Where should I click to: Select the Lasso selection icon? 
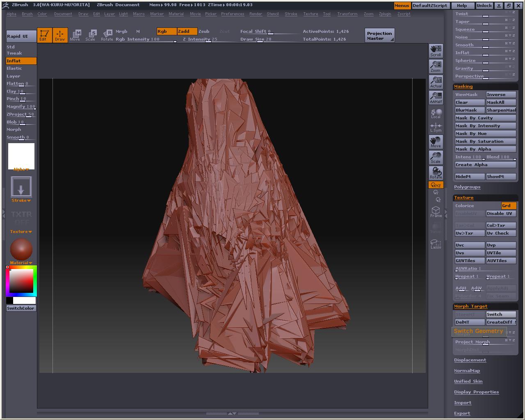point(436,244)
